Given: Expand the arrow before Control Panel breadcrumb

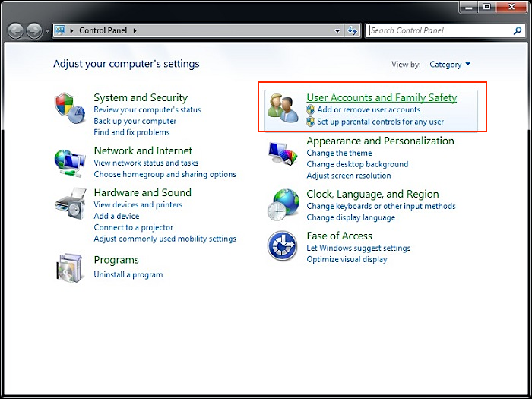Looking at the screenshot, I should tap(71, 31).
